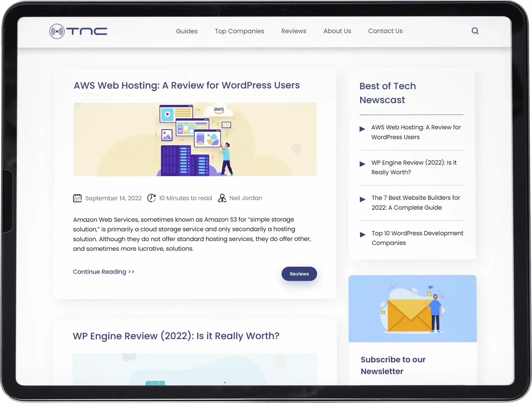This screenshot has width=532, height=404.
Task: Click the author name Neil Jordan
Action: 246,198
